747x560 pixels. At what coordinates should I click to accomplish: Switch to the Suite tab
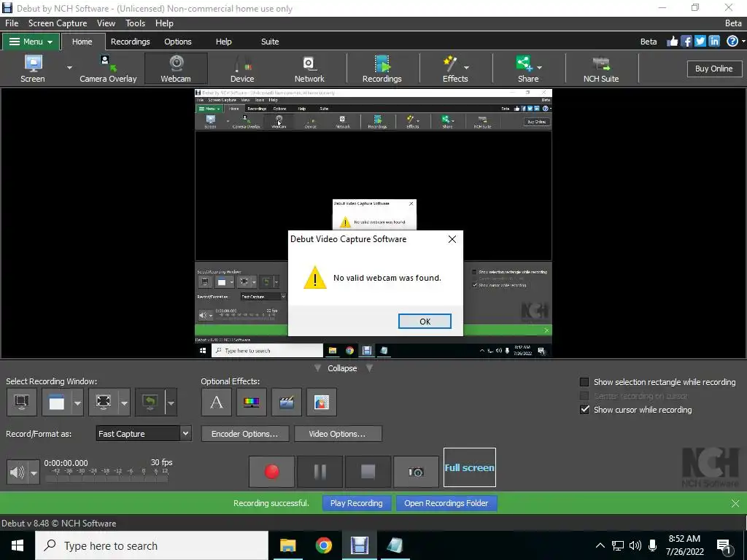coord(270,42)
